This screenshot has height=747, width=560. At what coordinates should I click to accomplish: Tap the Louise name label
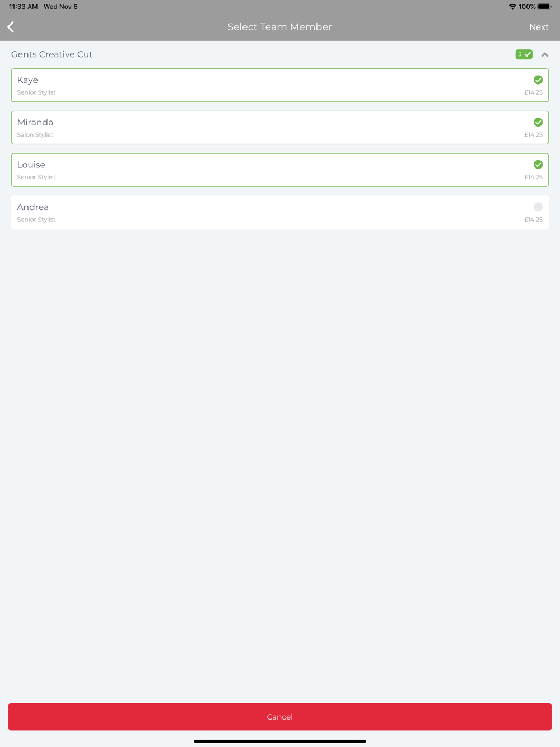click(31, 165)
